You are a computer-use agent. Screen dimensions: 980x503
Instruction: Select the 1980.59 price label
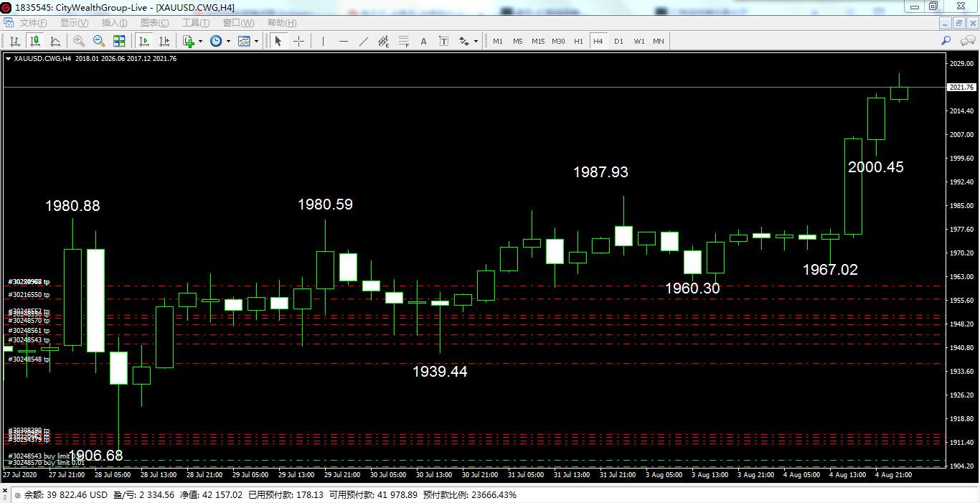click(x=325, y=205)
